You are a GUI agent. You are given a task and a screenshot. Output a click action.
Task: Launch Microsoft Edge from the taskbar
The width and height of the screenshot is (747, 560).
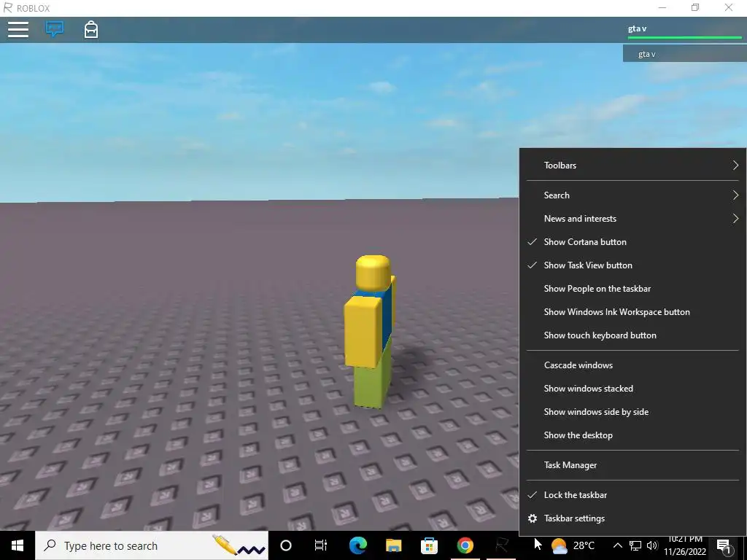click(x=357, y=545)
